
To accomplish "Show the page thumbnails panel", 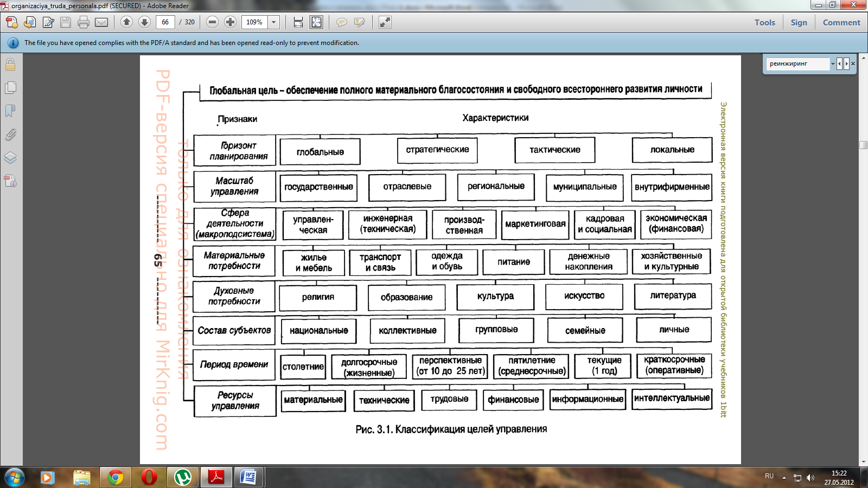I will click(x=10, y=88).
